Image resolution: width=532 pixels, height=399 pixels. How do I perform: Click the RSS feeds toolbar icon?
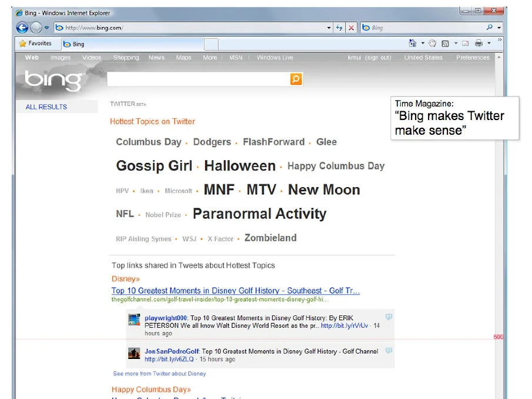(x=445, y=43)
